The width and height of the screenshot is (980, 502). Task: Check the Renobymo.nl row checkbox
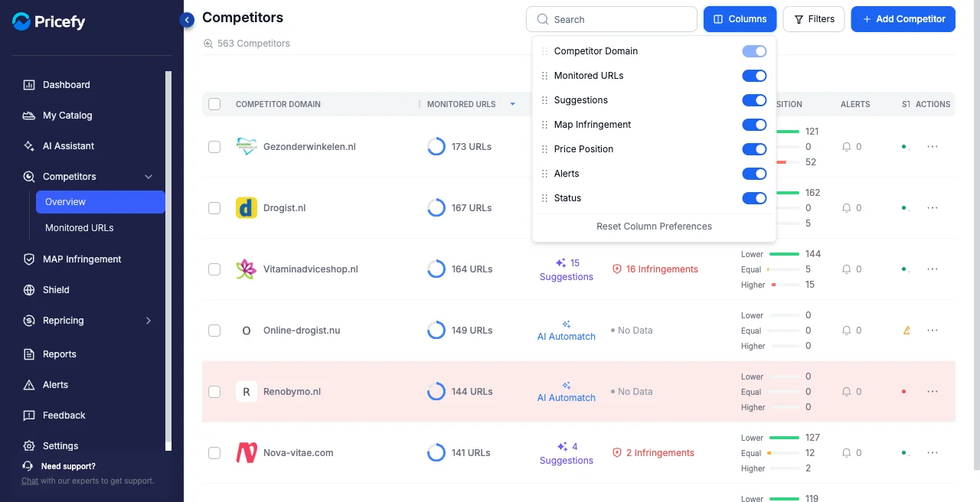tap(214, 392)
